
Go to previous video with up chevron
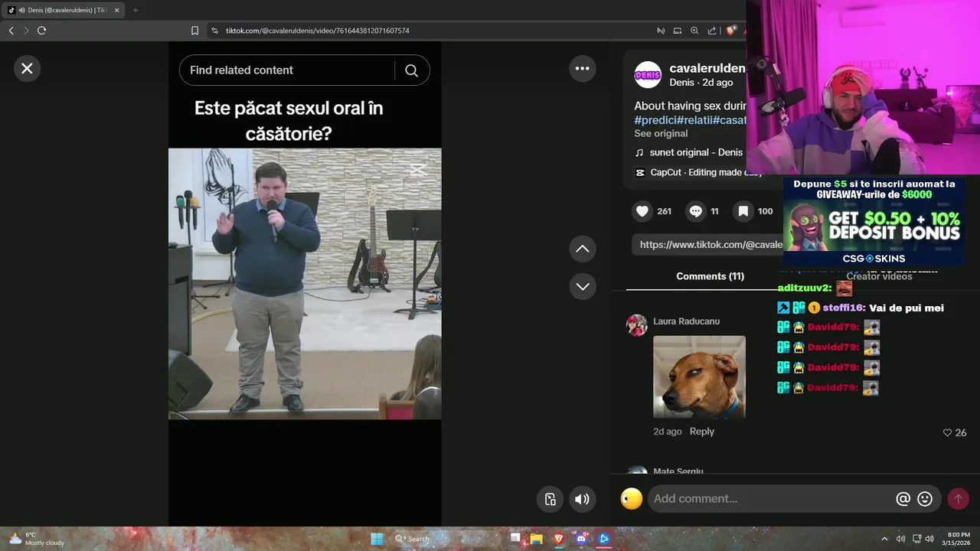[583, 249]
